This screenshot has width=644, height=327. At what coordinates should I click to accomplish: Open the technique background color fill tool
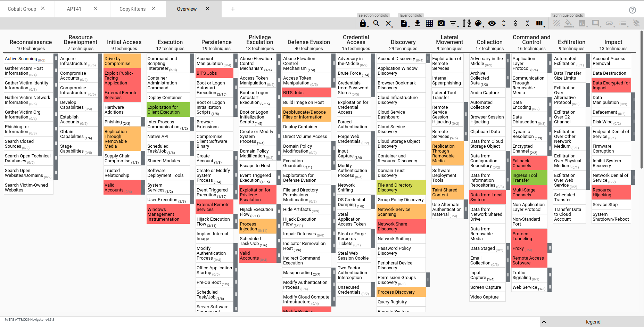click(569, 23)
